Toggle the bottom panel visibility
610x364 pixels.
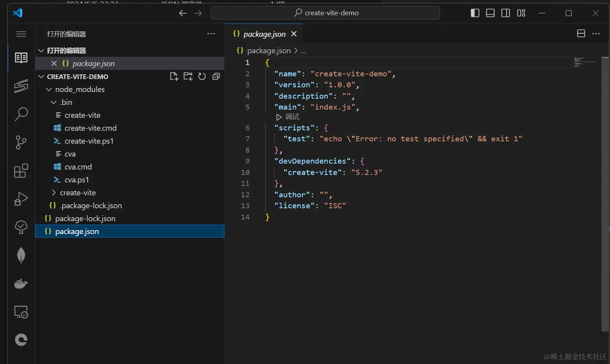[x=490, y=13]
